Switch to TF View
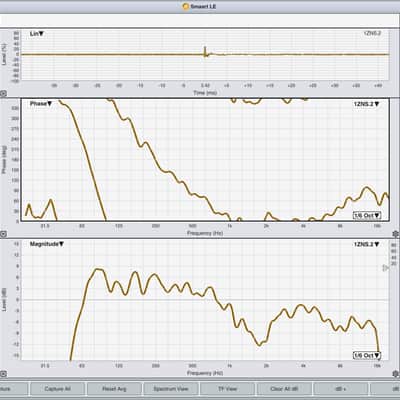 [227, 389]
